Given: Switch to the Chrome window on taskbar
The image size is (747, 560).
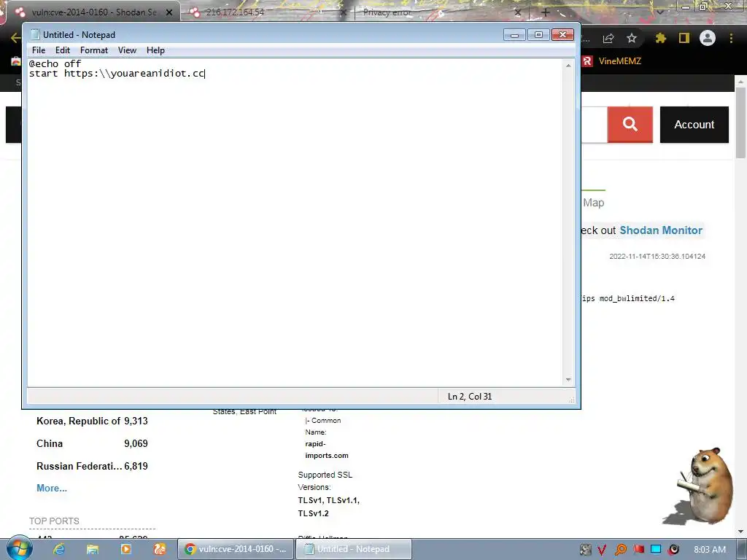Looking at the screenshot, I should coord(236,549).
